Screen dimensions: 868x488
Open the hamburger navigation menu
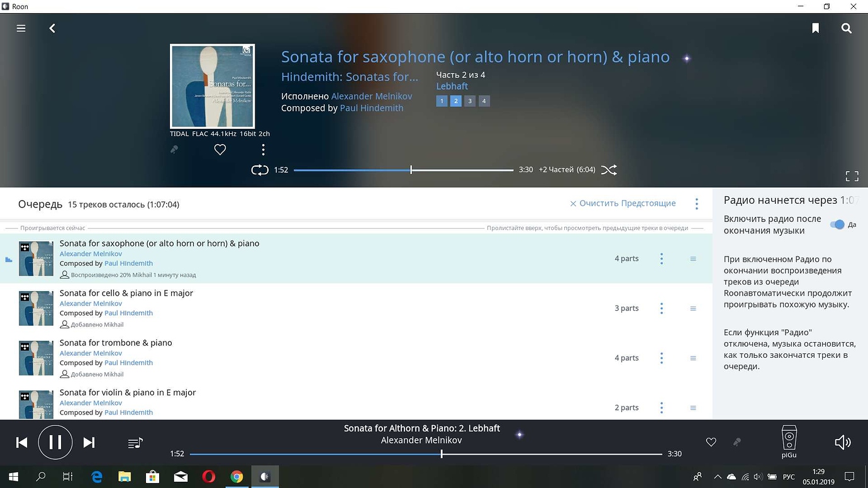click(21, 28)
